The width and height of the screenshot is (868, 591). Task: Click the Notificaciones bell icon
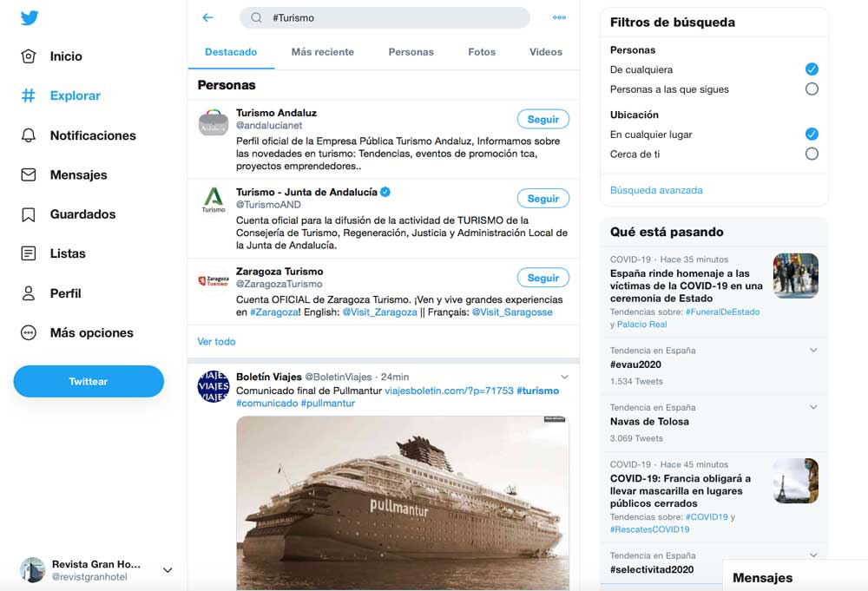click(x=29, y=135)
